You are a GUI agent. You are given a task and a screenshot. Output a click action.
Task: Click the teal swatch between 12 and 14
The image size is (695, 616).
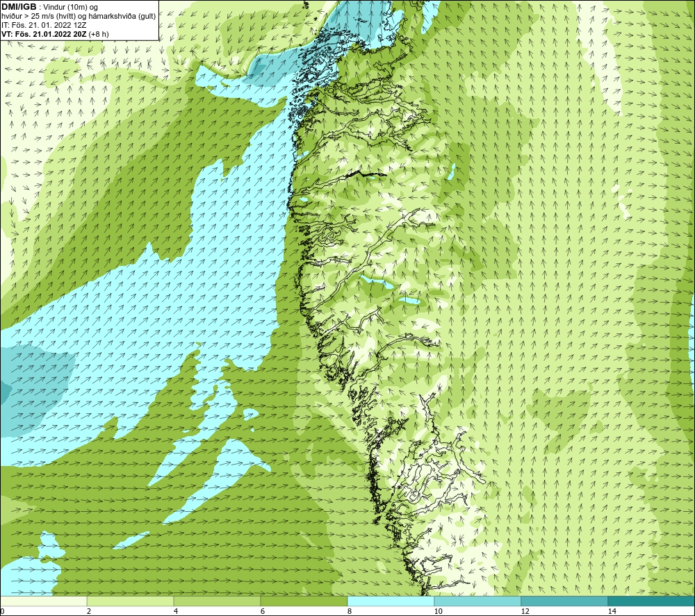coord(564,601)
